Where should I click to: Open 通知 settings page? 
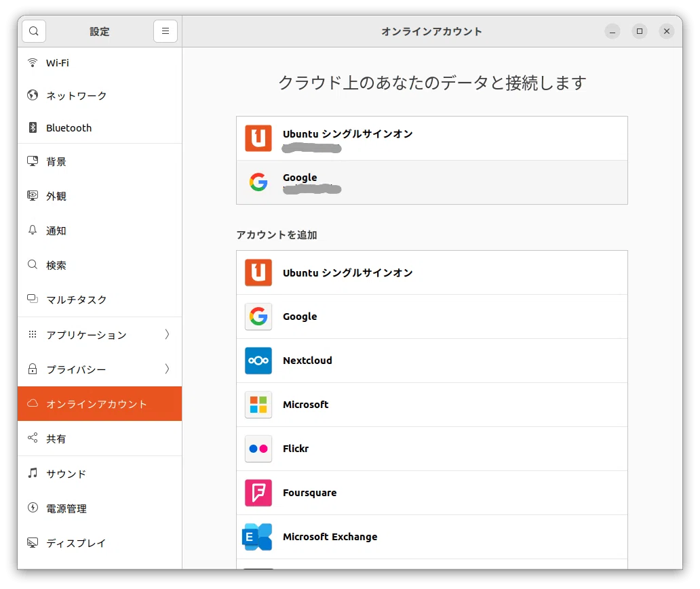click(x=100, y=230)
